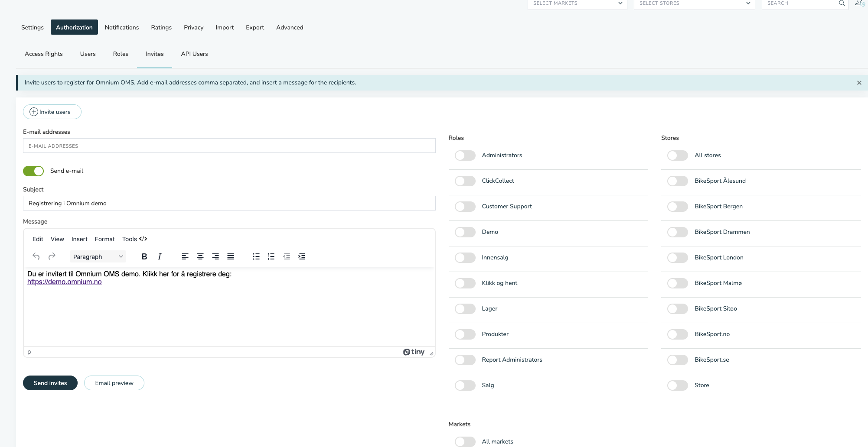Open the editor Tools menu

click(x=130, y=239)
